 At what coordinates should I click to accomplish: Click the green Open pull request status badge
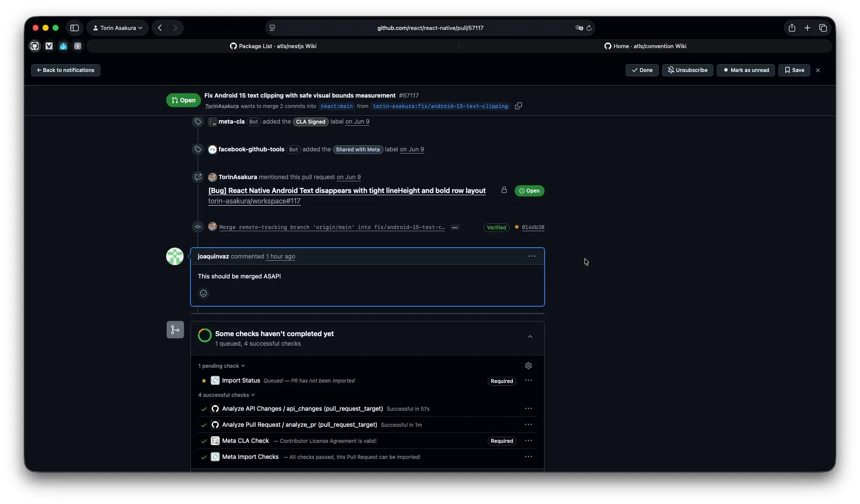click(183, 100)
